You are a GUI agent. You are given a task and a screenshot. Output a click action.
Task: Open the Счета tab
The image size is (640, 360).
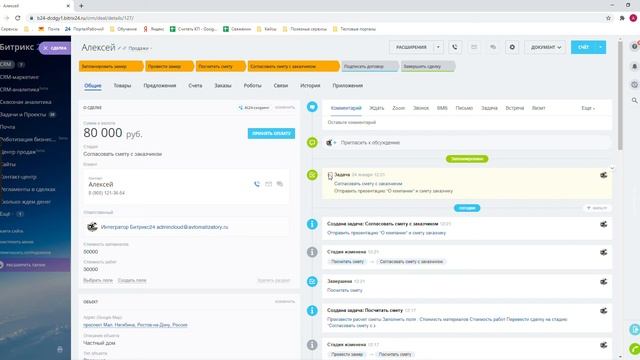tap(195, 86)
